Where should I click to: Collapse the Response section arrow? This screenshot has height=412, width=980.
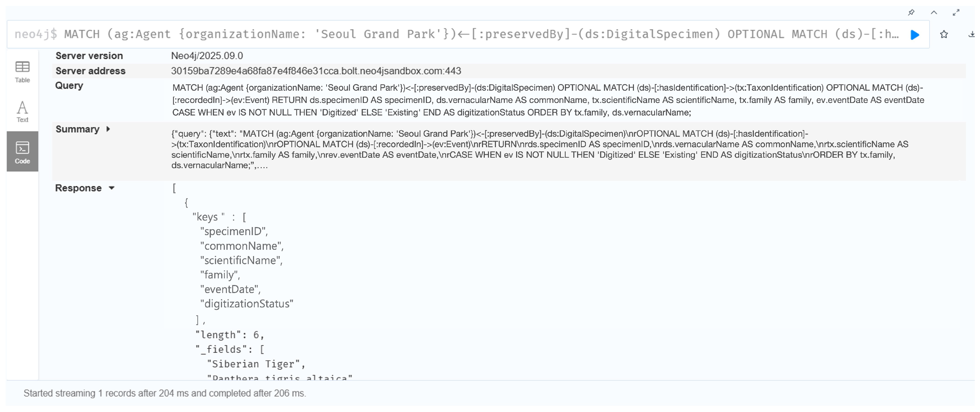(112, 188)
